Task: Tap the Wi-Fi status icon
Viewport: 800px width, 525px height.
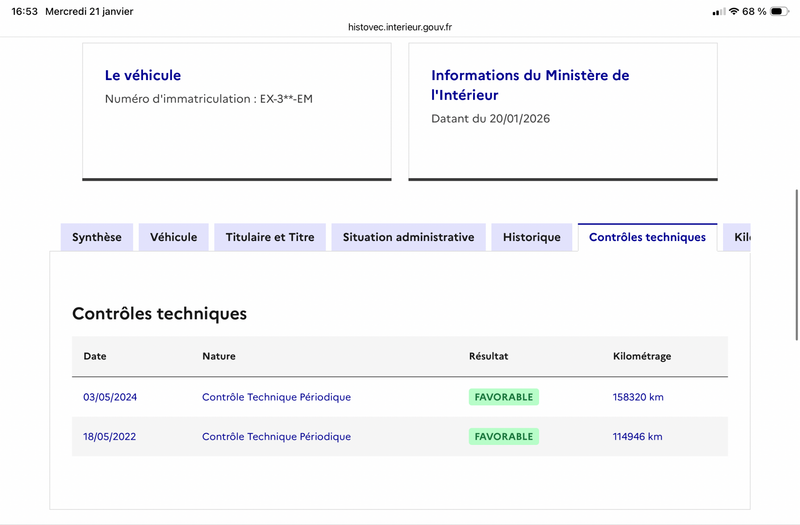Action: (x=734, y=11)
